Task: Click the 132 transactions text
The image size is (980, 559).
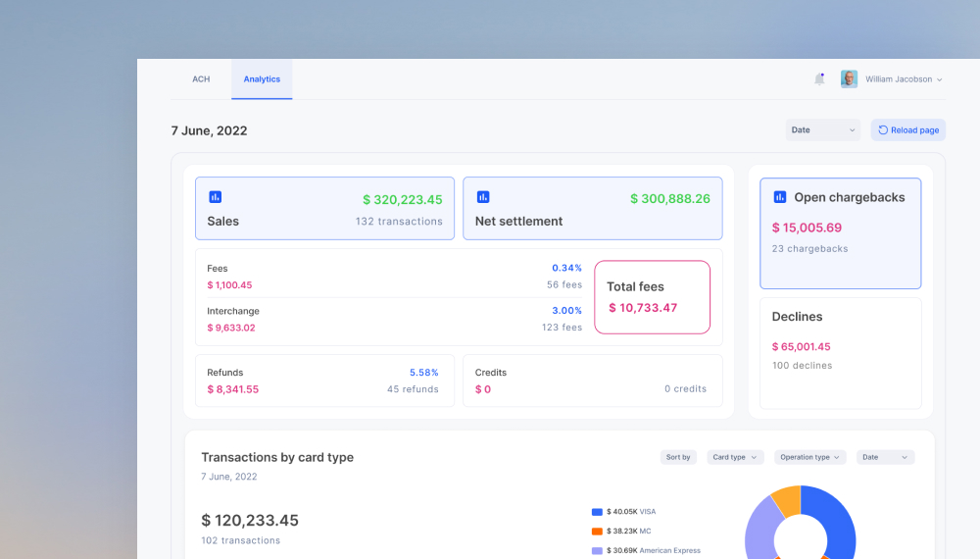Action: pos(399,222)
